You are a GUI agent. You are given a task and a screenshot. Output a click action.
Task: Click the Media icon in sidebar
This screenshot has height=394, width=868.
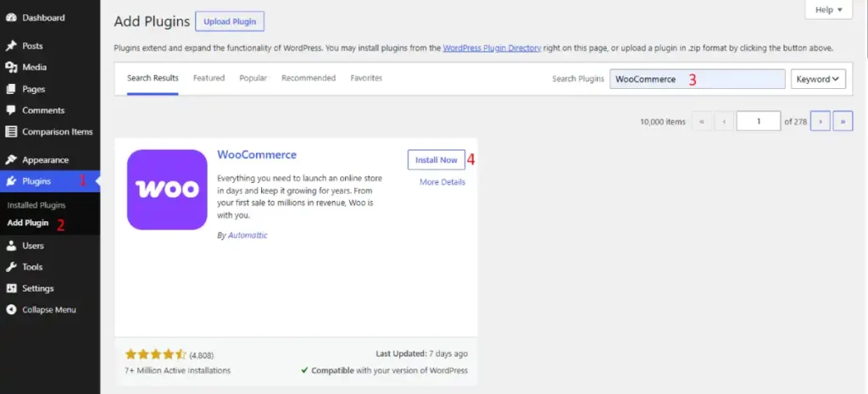click(10, 68)
